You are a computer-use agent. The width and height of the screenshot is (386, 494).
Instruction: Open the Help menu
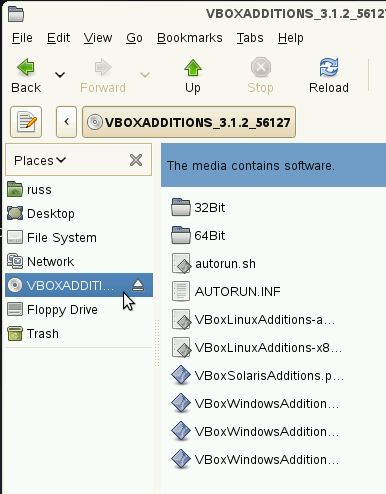tap(291, 38)
